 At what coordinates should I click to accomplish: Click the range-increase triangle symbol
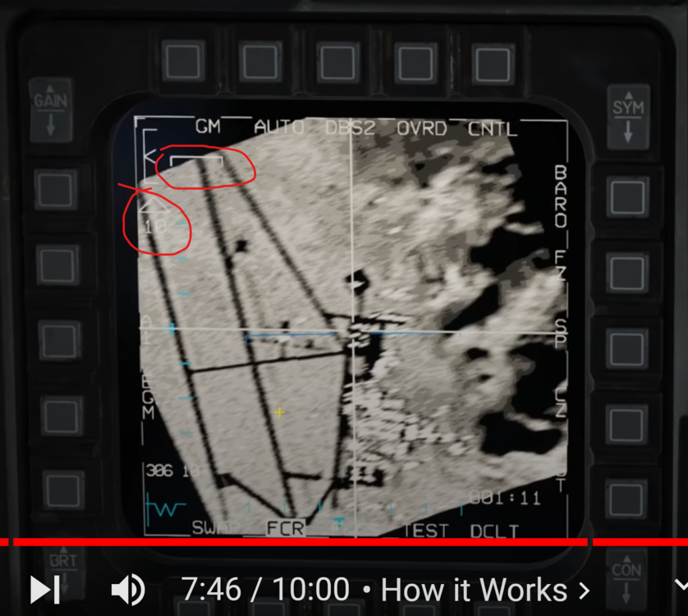pyautogui.click(x=154, y=205)
